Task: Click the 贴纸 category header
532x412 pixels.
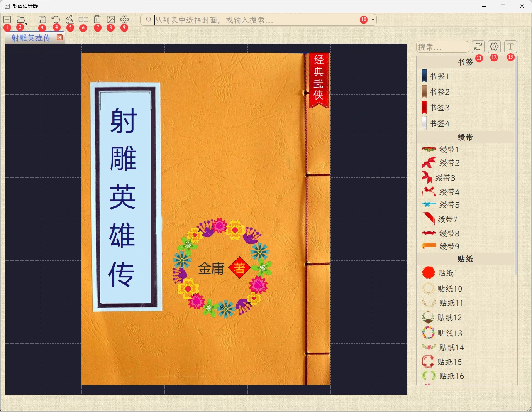Action: pos(465,259)
